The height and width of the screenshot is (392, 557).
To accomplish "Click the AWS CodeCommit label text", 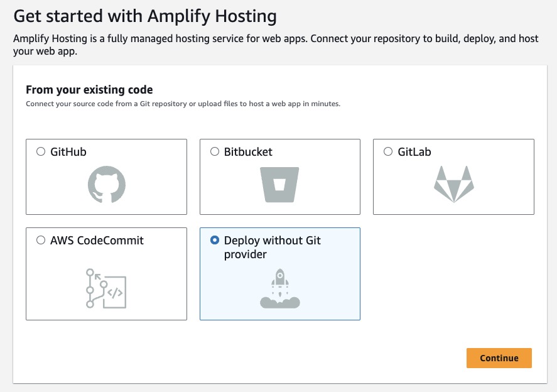I will [97, 241].
